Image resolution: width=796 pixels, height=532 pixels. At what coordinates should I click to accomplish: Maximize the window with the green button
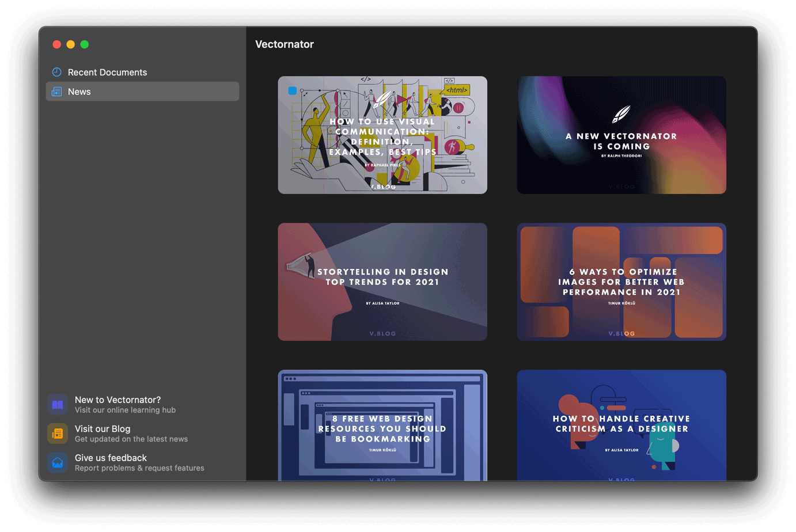point(85,44)
